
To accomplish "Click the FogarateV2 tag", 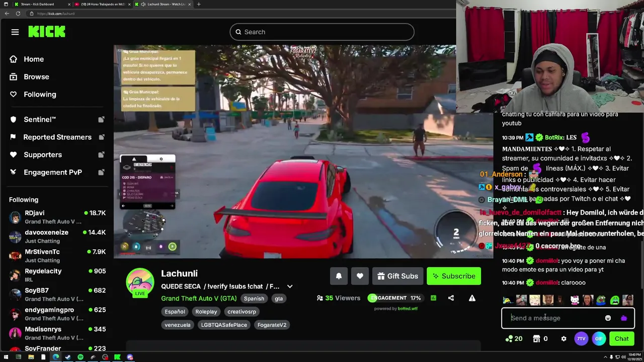I will (272, 325).
